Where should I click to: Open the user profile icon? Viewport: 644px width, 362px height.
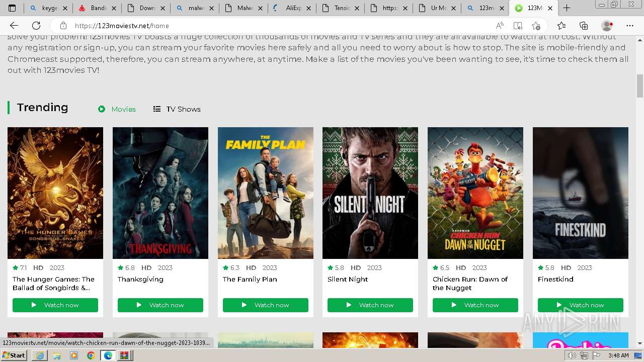[x=607, y=26]
